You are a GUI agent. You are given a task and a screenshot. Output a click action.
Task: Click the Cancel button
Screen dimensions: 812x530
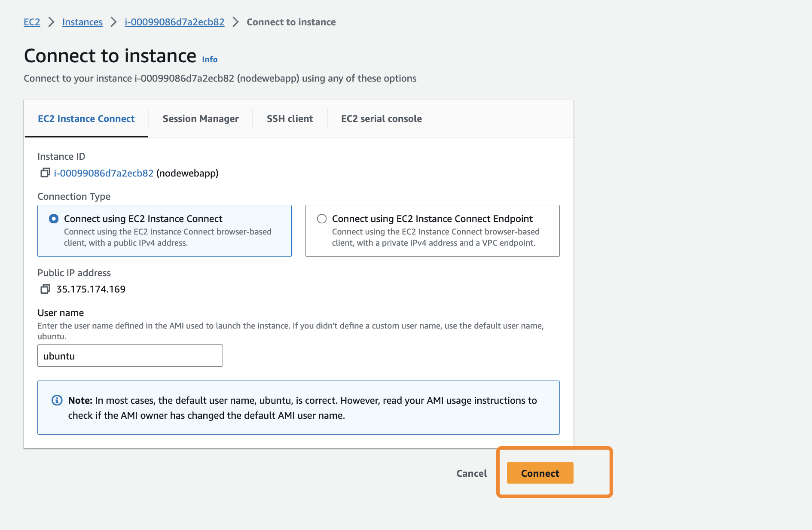click(x=471, y=473)
